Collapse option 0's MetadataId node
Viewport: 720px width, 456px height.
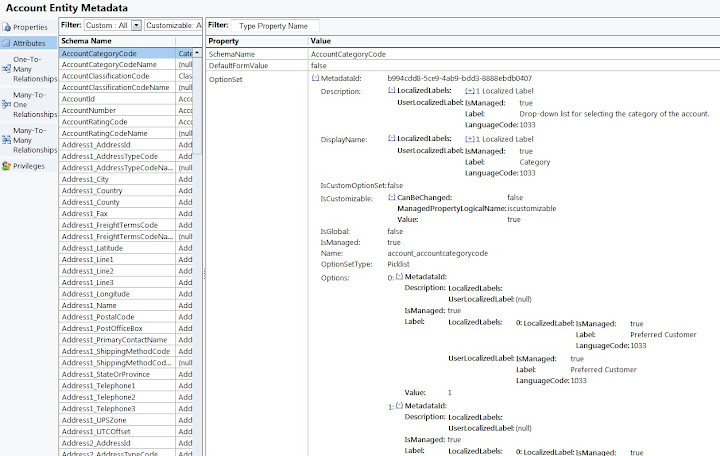[x=399, y=275]
